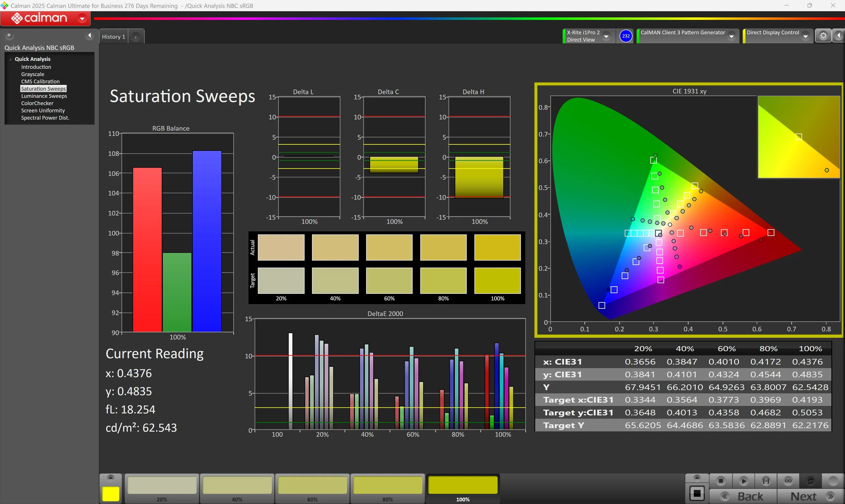
Task: Click the single read bracket icon
Action: (765, 481)
